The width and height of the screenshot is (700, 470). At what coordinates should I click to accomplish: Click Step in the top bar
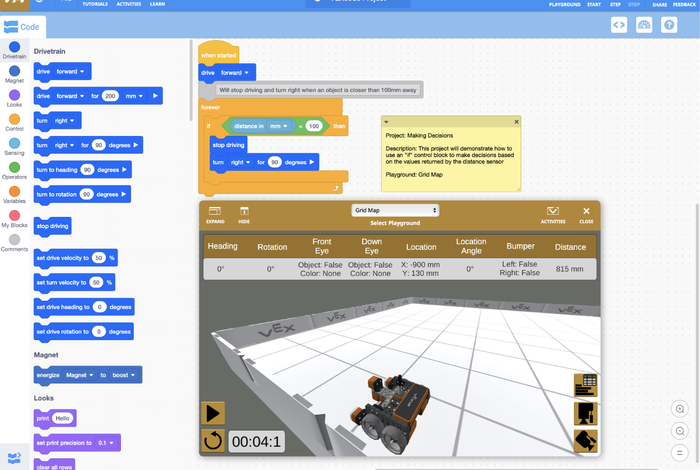615,4
